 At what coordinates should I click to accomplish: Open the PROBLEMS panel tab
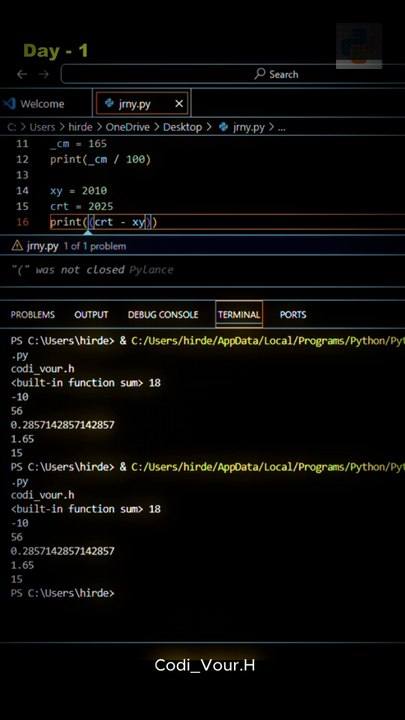tap(33, 315)
